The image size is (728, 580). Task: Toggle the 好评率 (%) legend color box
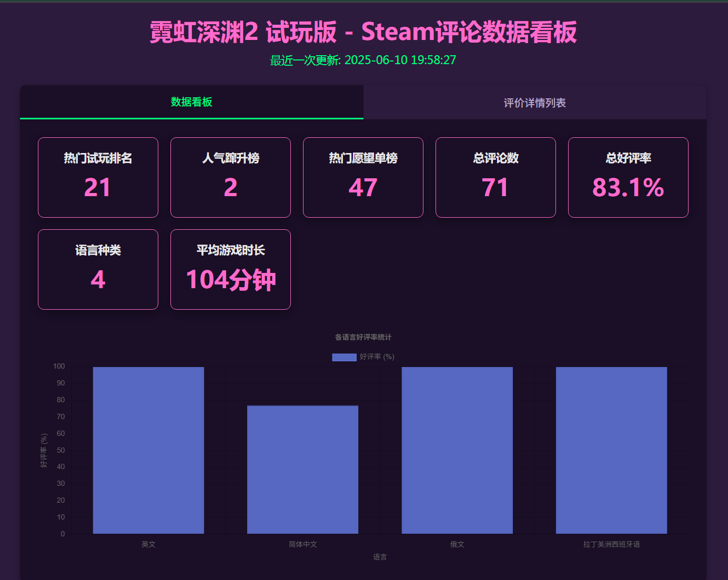344,357
